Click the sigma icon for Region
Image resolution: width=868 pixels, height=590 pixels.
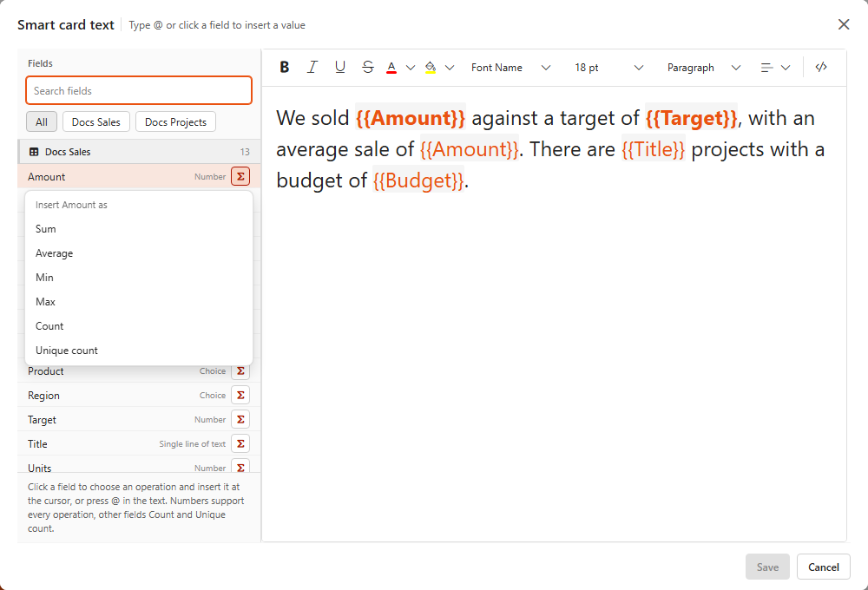point(240,395)
